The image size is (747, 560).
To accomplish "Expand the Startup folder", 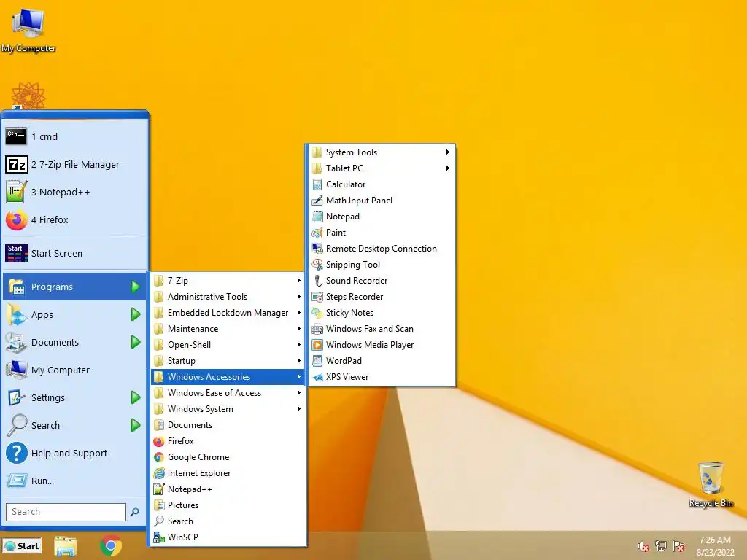I will coord(228,360).
